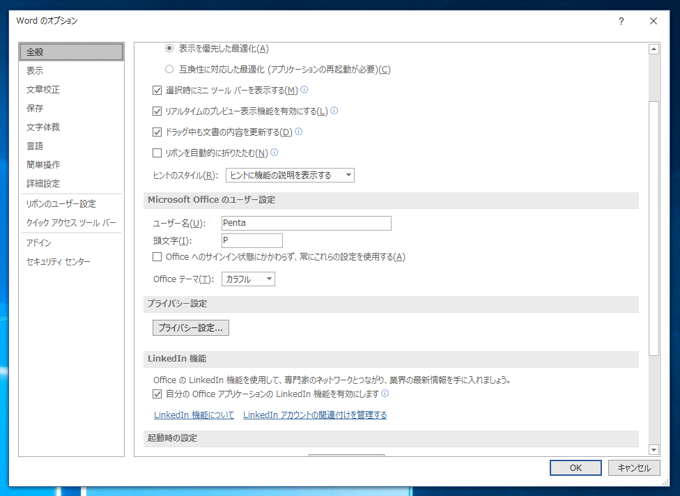Toggle ドラッグ中も文書の内容を更新する checkbox
This screenshot has height=496, width=680.
(157, 132)
